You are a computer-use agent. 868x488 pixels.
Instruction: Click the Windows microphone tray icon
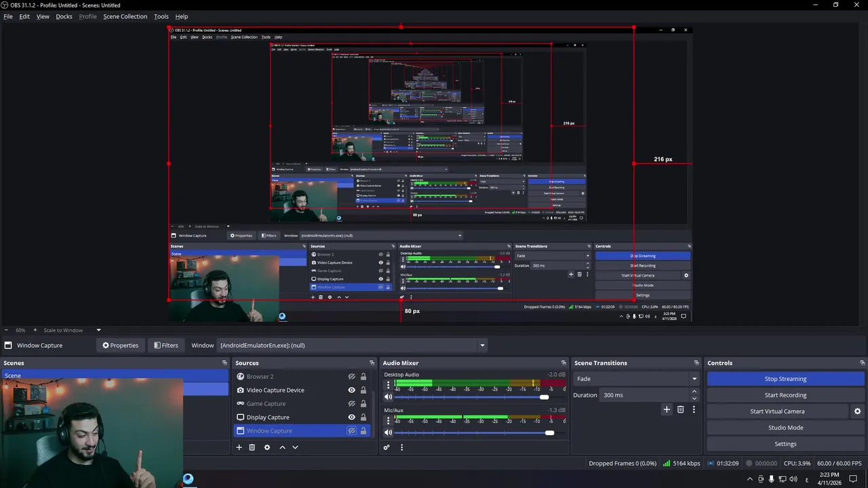(x=771, y=479)
